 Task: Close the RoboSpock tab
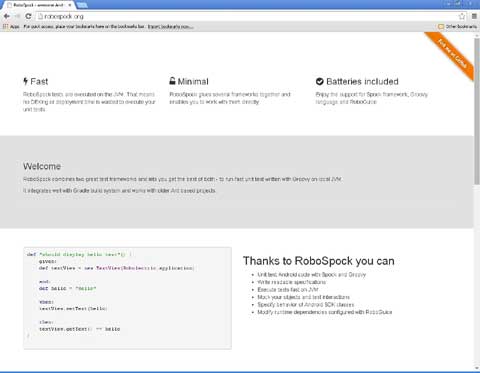70,5
